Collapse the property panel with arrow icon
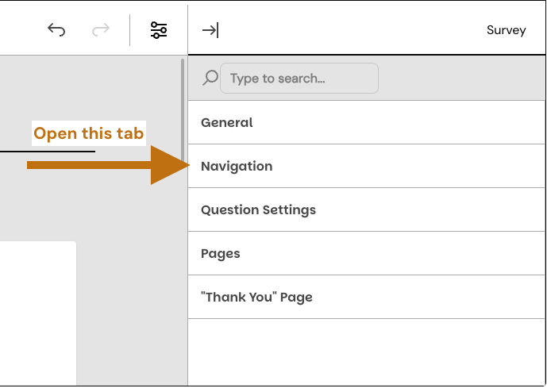551x392 pixels. click(x=210, y=30)
